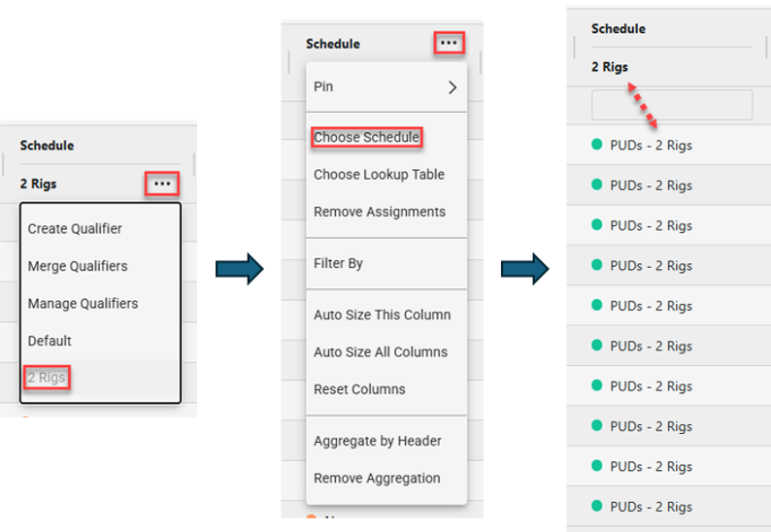Open Manage Qualifiers option

click(x=83, y=303)
